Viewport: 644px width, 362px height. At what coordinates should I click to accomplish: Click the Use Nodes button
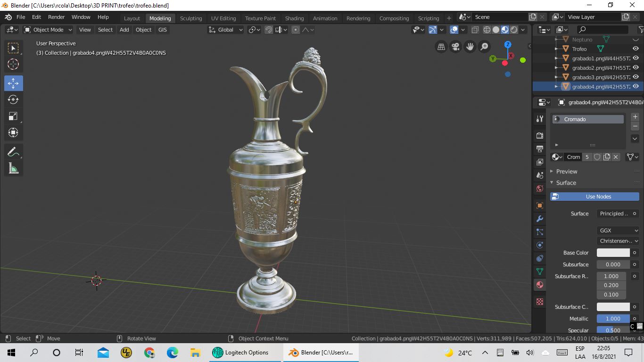(x=594, y=197)
